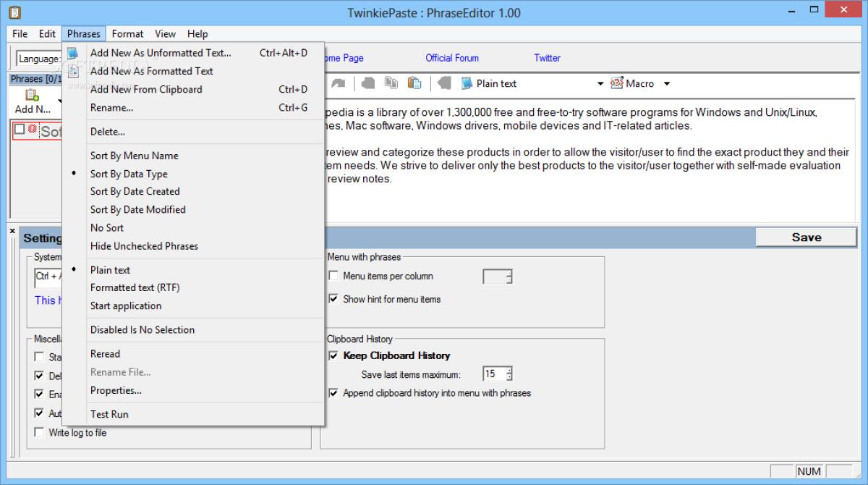Disable the Keep Clipboard History checkbox

pos(333,355)
